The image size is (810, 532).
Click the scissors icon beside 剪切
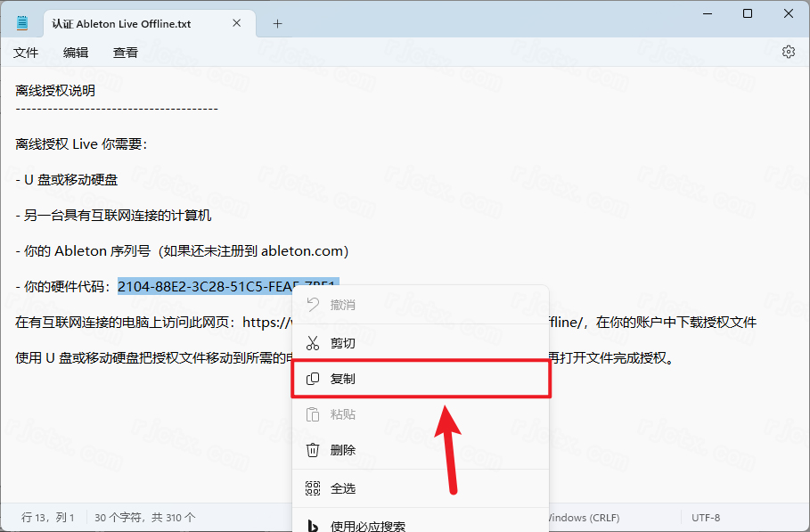(x=313, y=343)
